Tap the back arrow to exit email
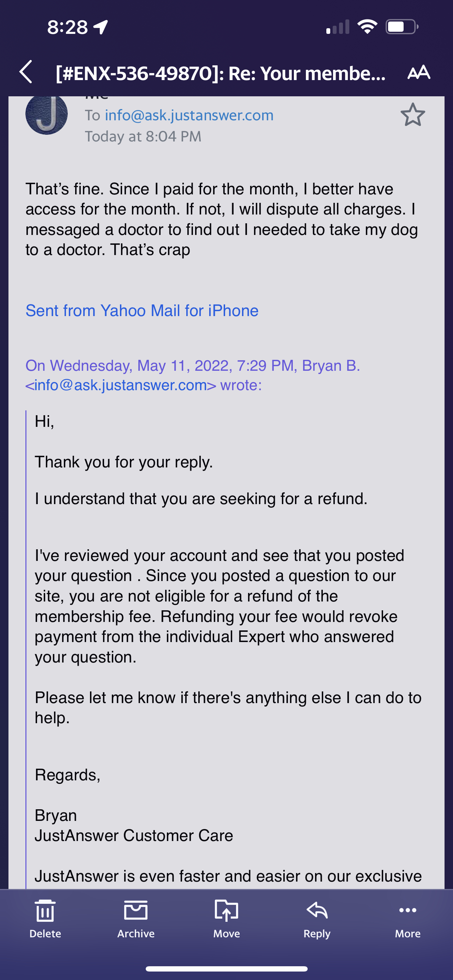 26,72
